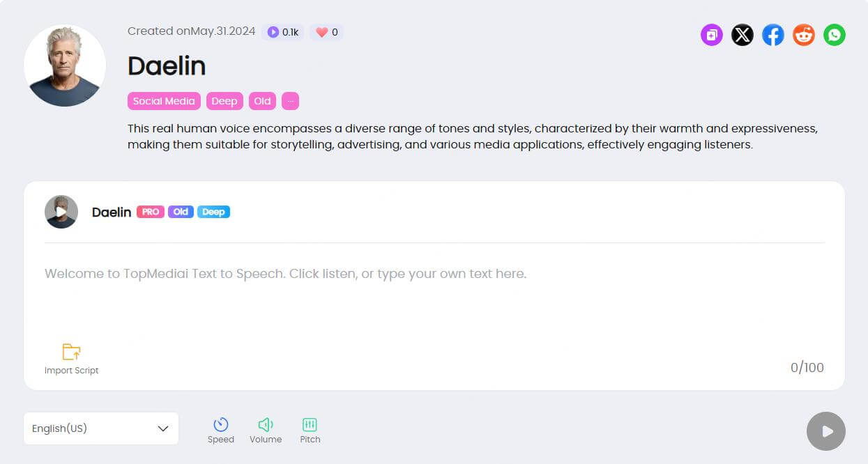Image resolution: width=868 pixels, height=464 pixels.
Task: Expand the English(US) language dropdown
Action: point(101,428)
